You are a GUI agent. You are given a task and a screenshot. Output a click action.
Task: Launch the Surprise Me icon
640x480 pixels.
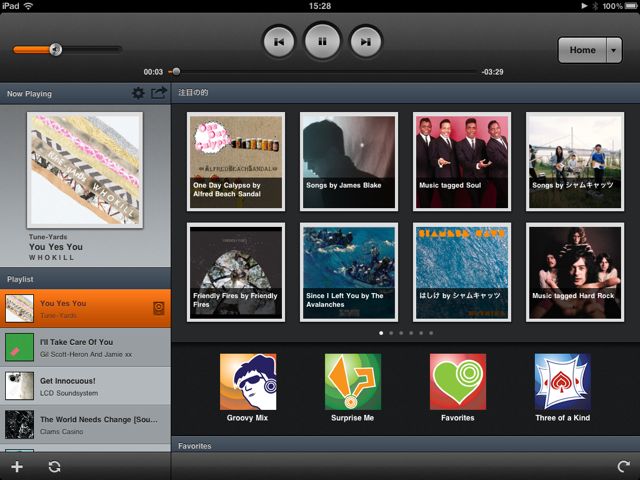[x=353, y=382]
